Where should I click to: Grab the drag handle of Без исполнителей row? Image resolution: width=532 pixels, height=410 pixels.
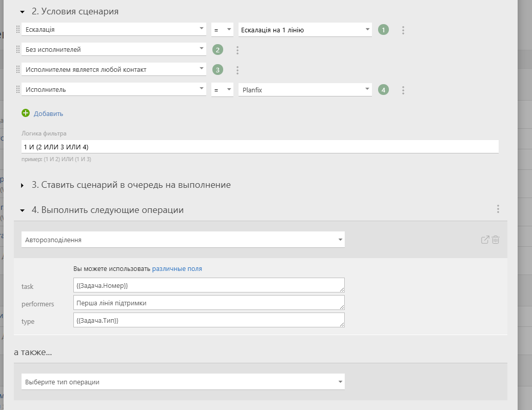[18, 50]
